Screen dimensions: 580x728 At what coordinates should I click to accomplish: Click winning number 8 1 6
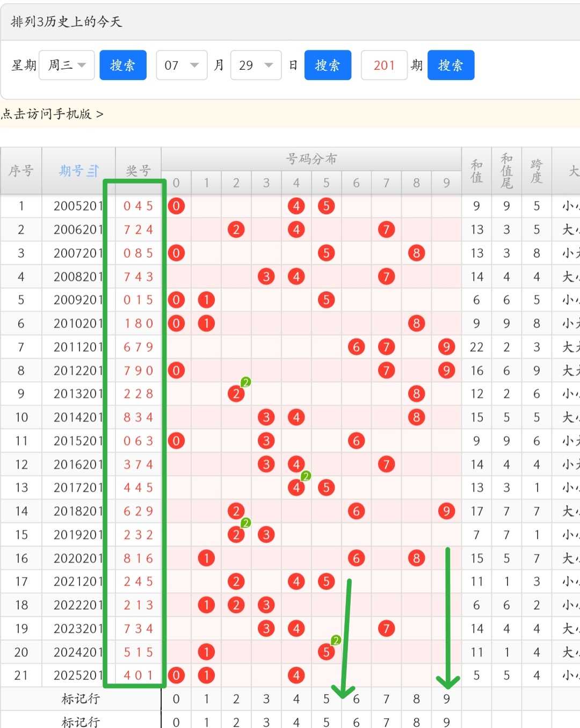(x=138, y=558)
